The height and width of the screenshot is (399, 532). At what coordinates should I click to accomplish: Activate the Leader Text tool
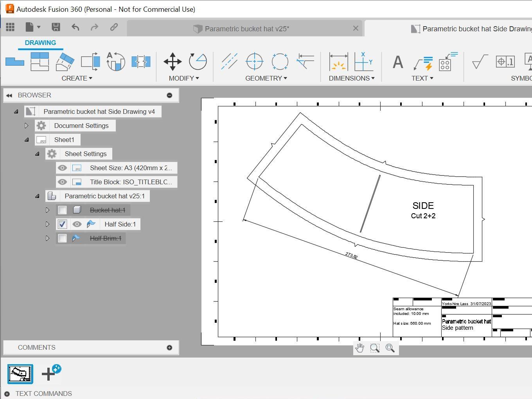coord(422,62)
